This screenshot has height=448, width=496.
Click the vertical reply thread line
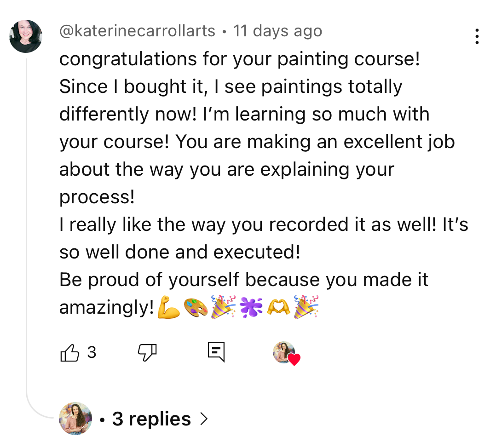tap(27, 230)
